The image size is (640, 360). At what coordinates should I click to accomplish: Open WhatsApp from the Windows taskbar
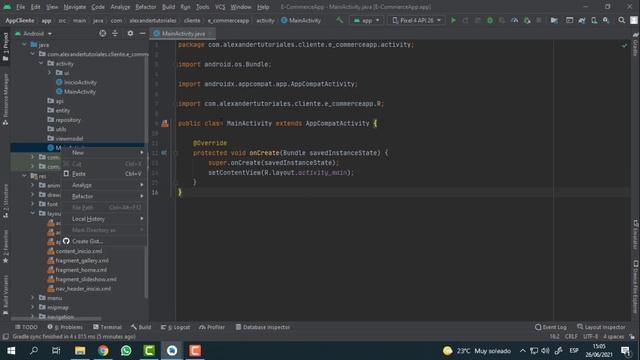point(126,351)
